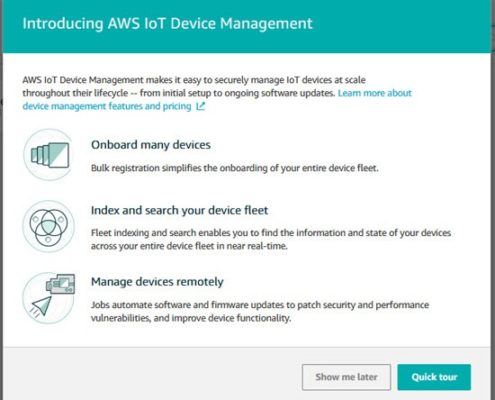495x400 pixels.
Task: Click the large front square in onboard icon
Action: [x=59, y=155]
